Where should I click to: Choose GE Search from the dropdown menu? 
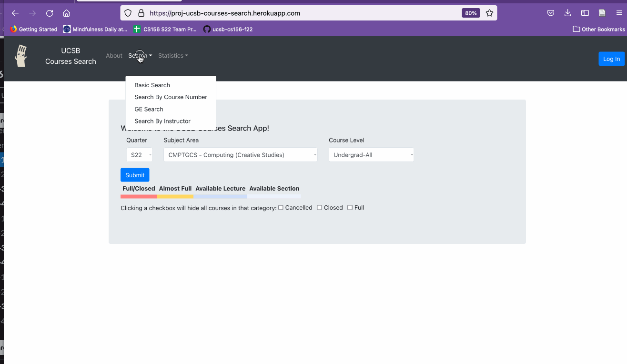149,109
